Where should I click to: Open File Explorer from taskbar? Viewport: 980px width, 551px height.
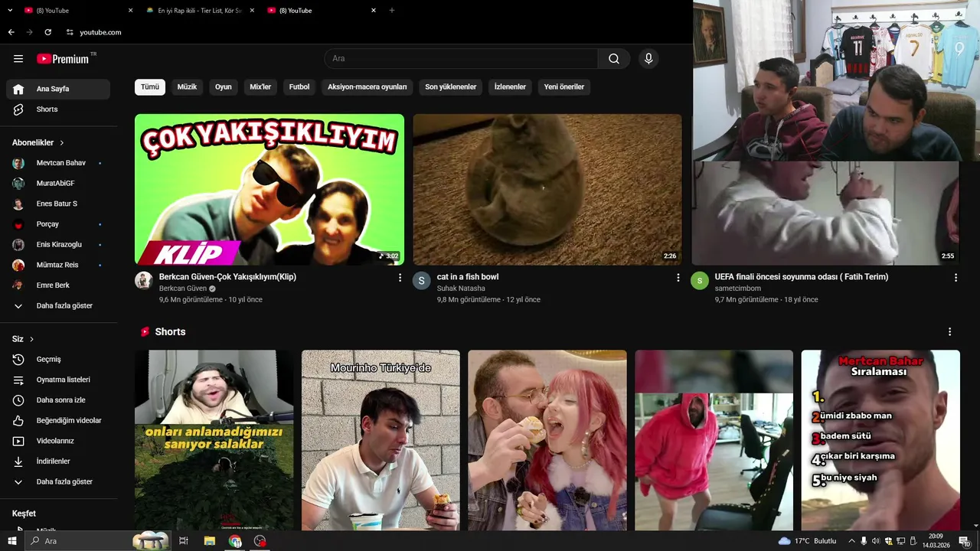(x=209, y=541)
